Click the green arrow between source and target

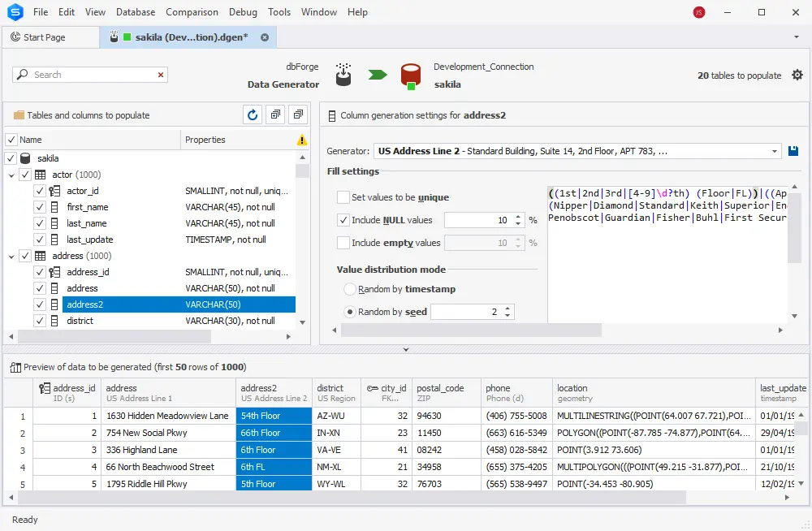(x=377, y=75)
